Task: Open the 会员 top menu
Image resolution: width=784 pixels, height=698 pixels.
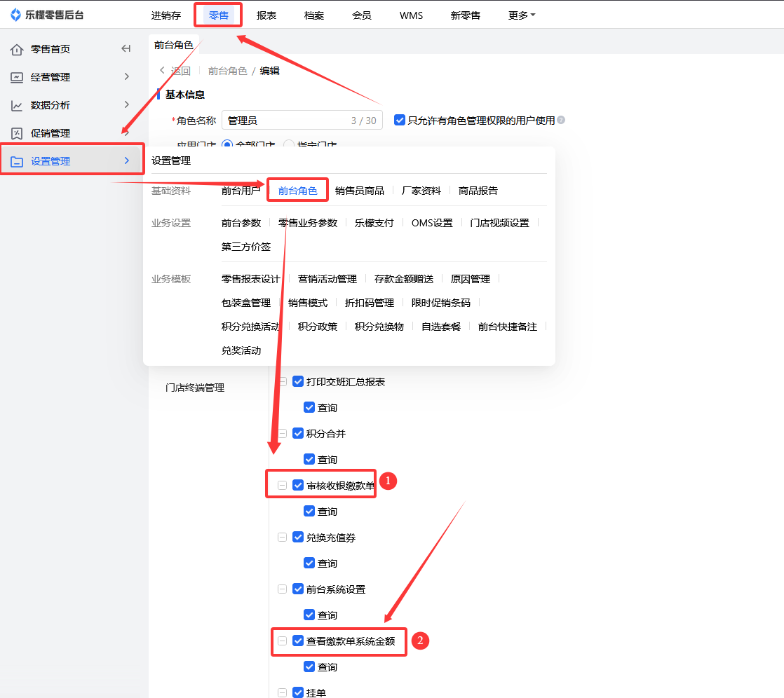Action: point(362,15)
